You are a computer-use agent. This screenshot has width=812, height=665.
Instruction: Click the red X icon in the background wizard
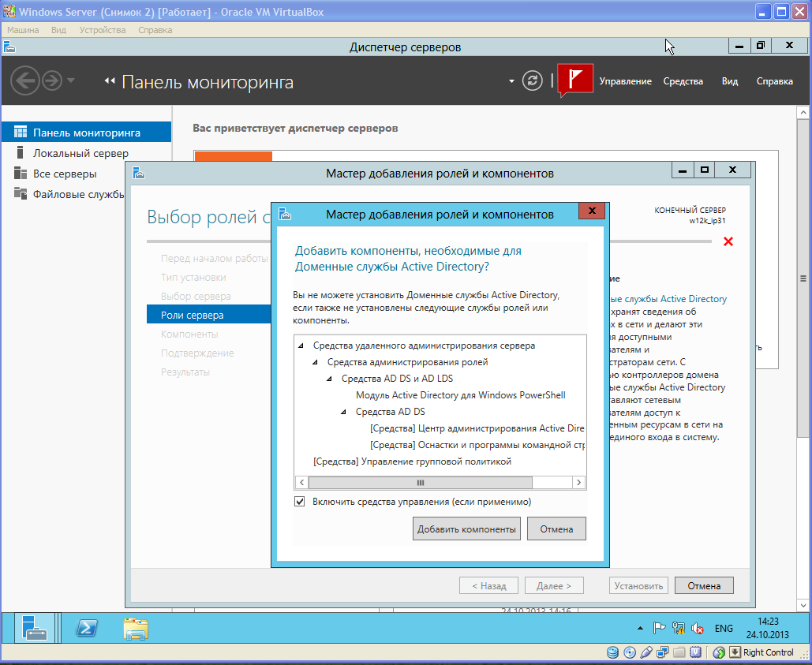click(x=728, y=241)
